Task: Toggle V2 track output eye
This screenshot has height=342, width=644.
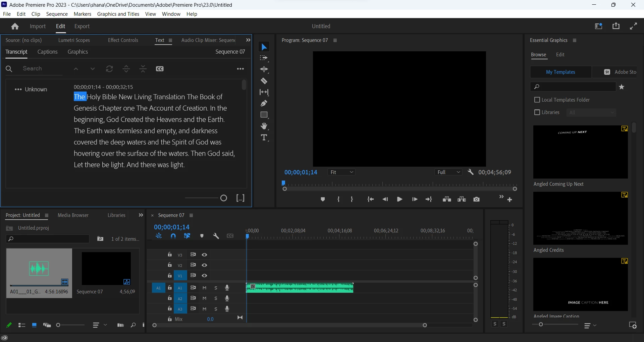Action: pyautogui.click(x=205, y=265)
